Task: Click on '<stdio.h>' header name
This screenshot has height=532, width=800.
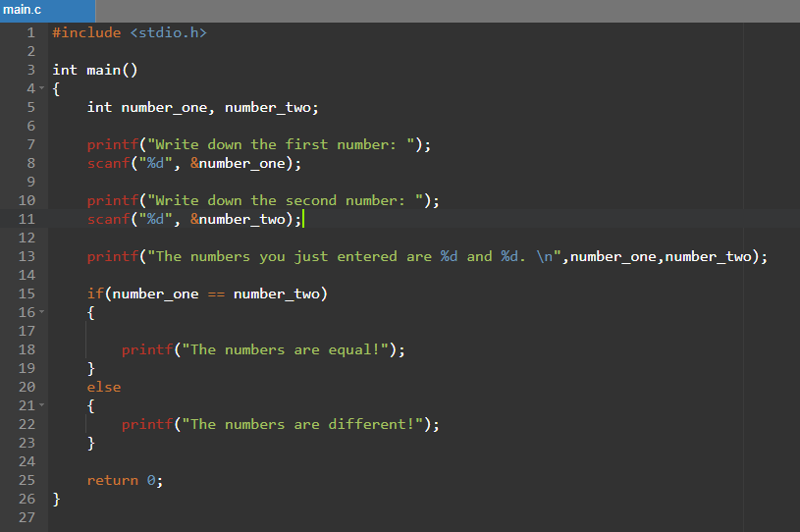Action: coord(169,32)
